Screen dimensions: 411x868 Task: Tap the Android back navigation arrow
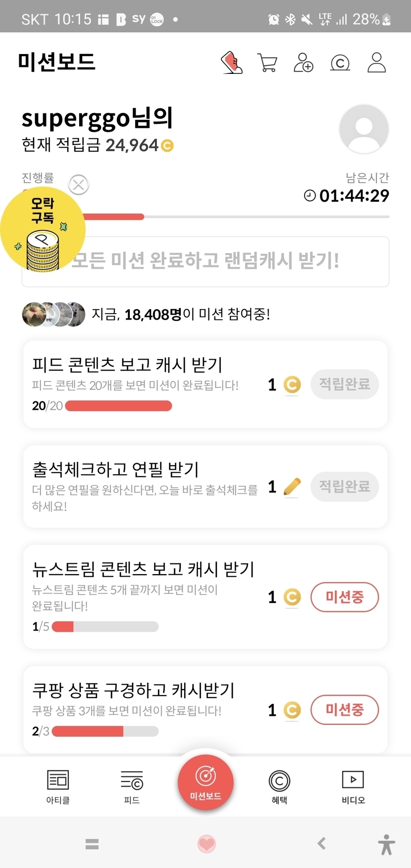tap(322, 843)
